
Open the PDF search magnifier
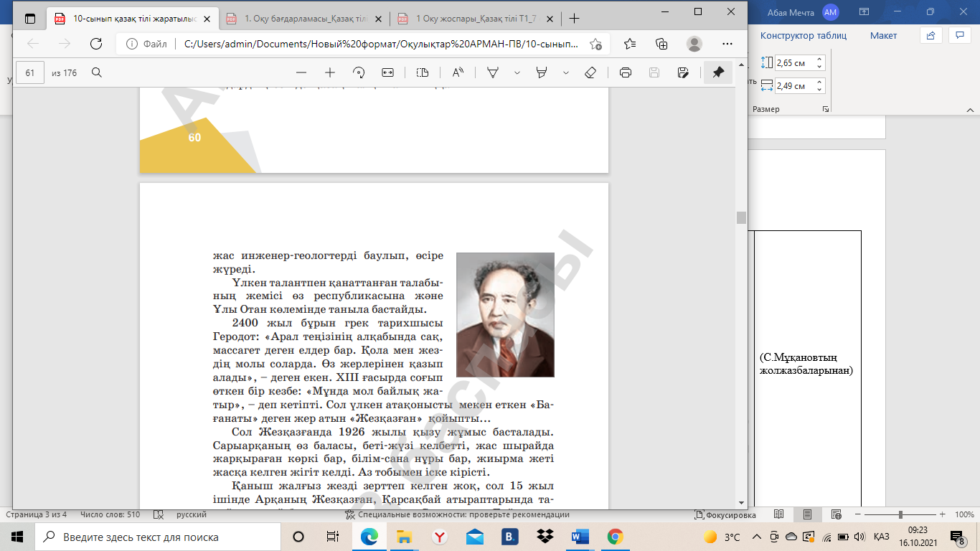(x=97, y=72)
